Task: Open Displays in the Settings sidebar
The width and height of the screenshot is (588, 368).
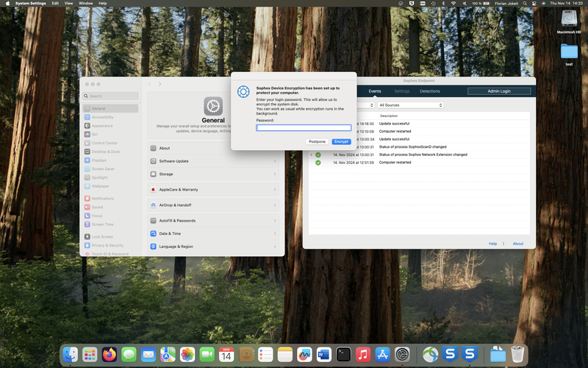Action: pos(110,160)
